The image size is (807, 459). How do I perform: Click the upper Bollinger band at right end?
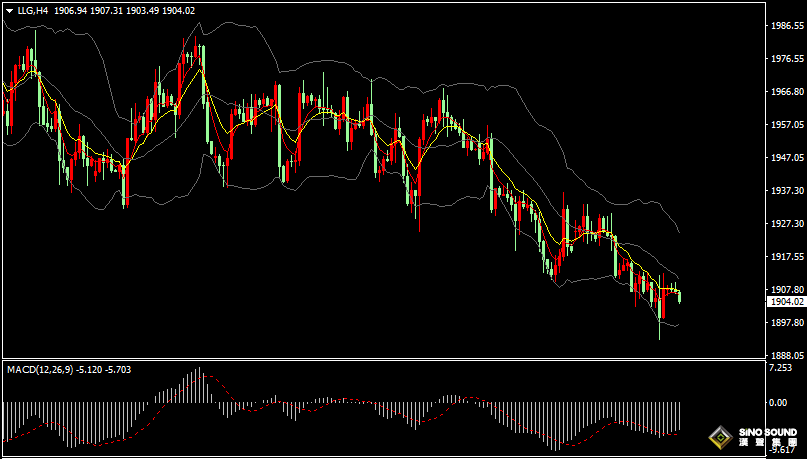tap(678, 230)
